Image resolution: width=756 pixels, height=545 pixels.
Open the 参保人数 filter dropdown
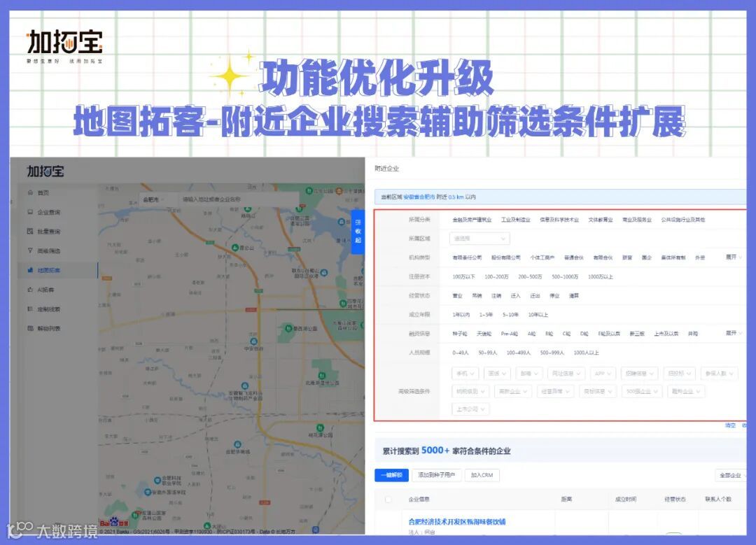pos(719,374)
